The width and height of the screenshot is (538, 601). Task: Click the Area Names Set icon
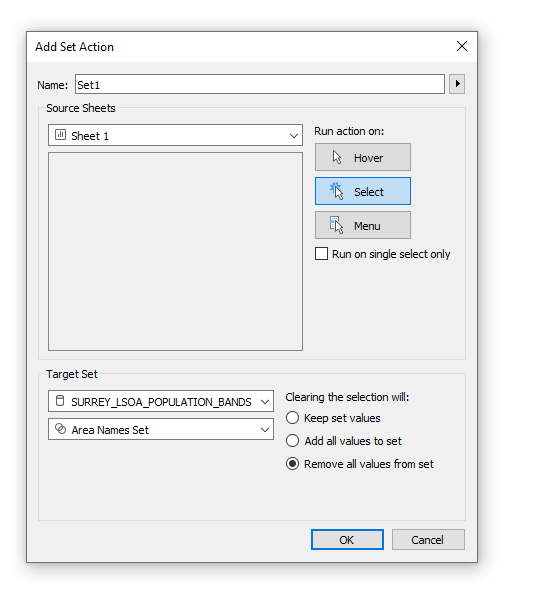coord(61,429)
